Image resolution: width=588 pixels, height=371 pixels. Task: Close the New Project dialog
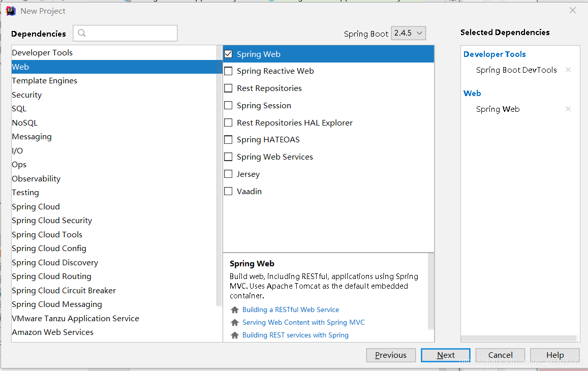click(573, 11)
